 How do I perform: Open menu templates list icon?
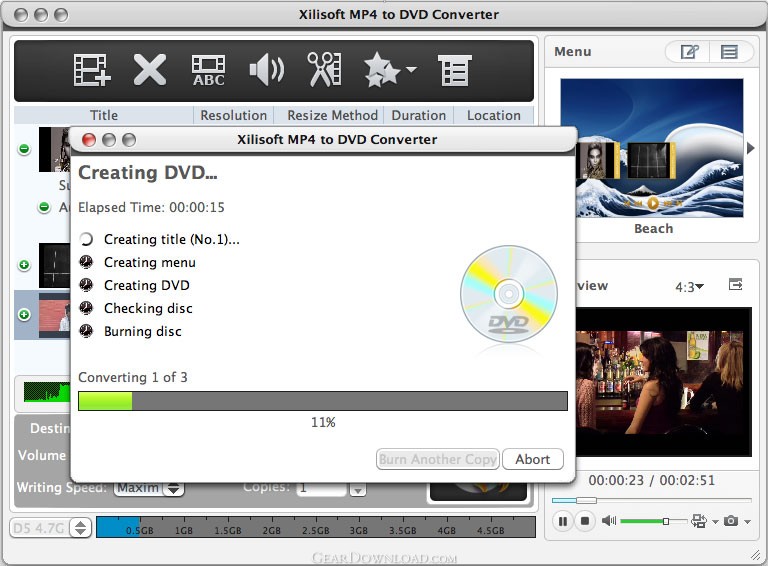point(729,51)
